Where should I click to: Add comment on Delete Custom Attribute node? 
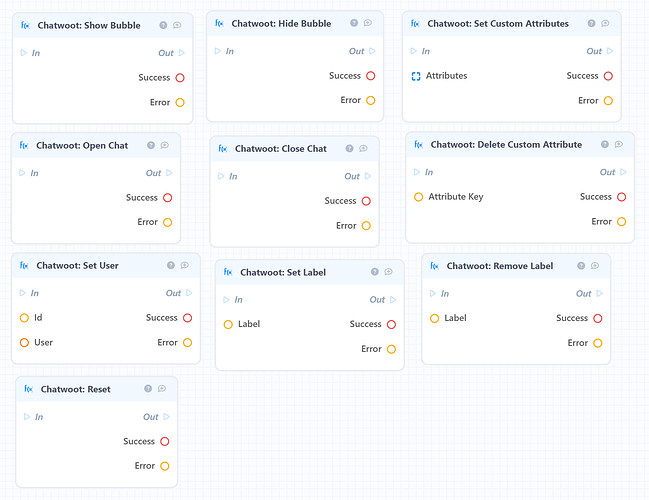[618, 144]
